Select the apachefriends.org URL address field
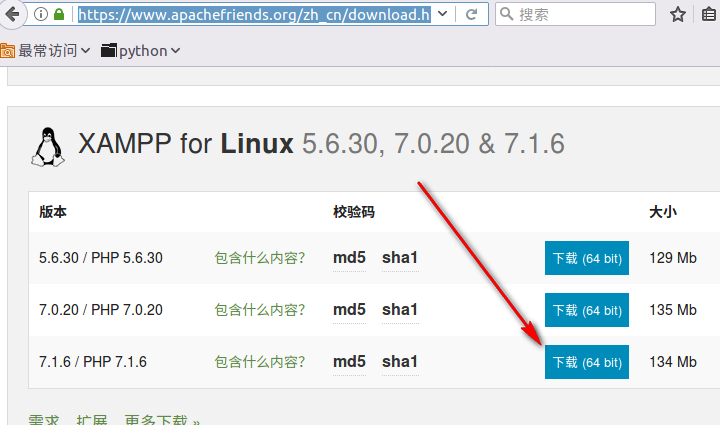720x425 pixels. click(254, 15)
